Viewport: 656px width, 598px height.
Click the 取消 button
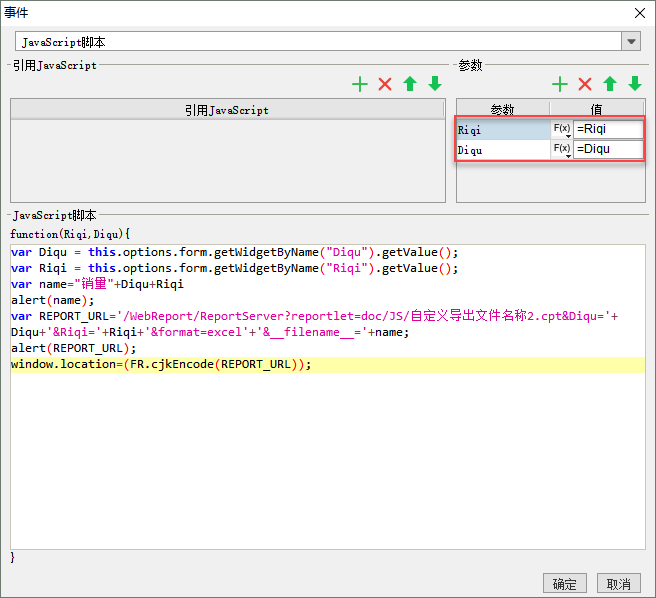pyautogui.click(x=619, y=583)
